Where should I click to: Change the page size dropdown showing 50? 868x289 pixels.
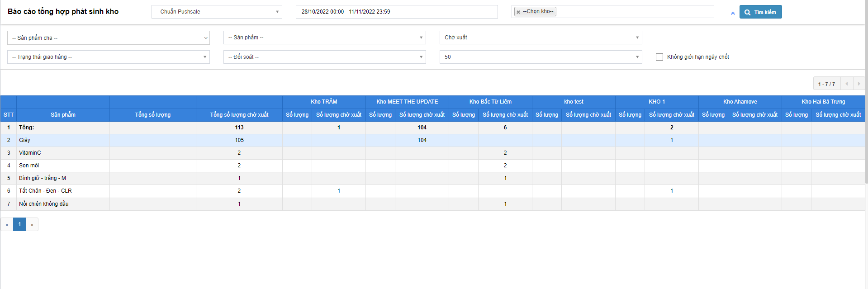[541, 57]
